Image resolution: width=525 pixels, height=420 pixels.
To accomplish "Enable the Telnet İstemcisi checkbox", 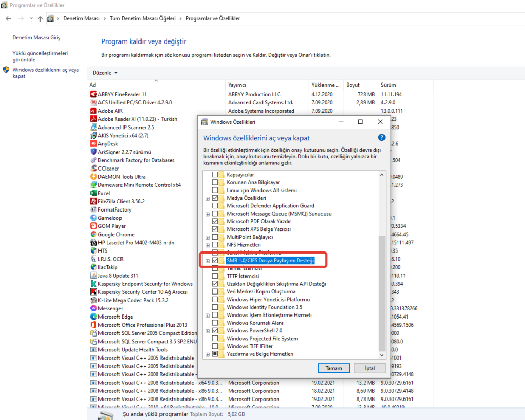I will pyautogui.click(x=216, y=268).
